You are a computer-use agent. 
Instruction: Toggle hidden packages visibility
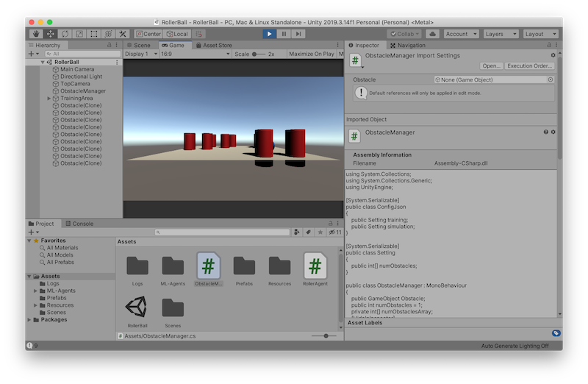pos(335,232)
